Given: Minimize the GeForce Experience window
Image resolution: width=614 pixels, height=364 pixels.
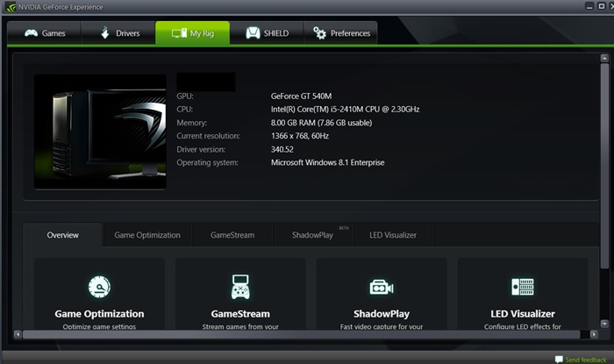Looking at the screenshot, I should [x=589, y=6].
